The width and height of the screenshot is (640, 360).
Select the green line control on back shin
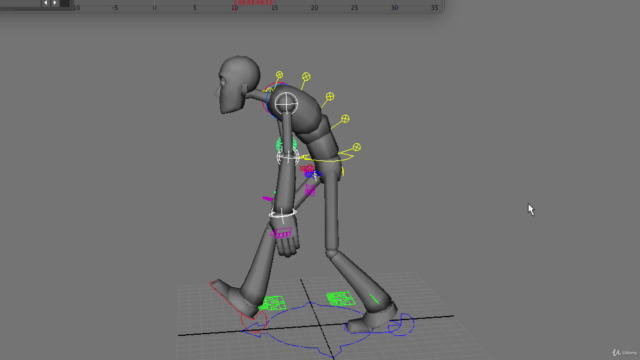pos(374,299)
